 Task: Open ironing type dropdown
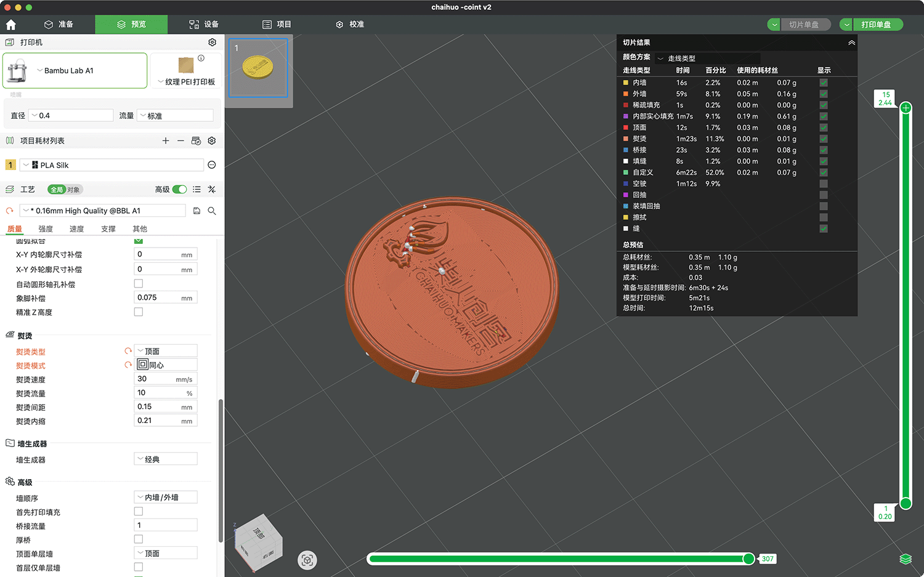tap(166, 351)
